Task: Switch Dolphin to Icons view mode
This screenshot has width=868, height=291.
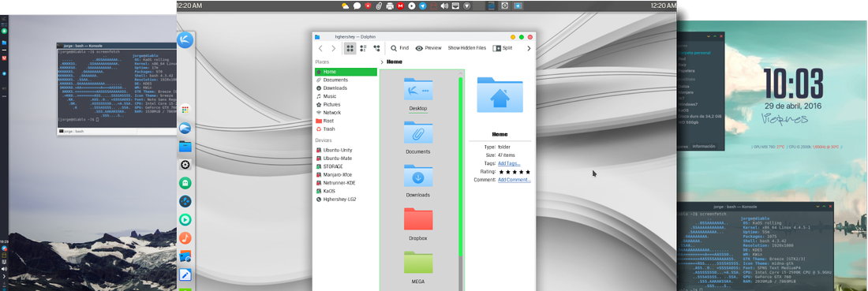Action: tap(350, 49)
